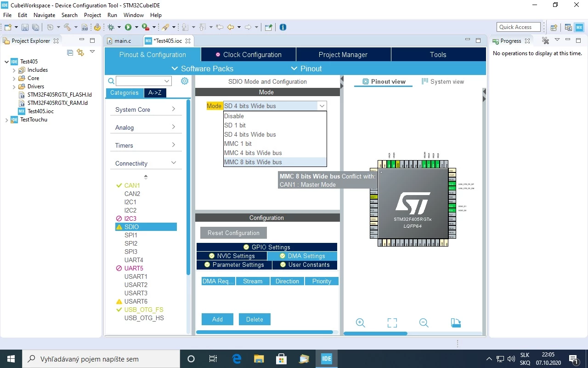Image resolution: width=588 pixels, height=368 pixels.
Task: Expand the Includes folder in Project Explorer
Action: pyautogui.click(x=14, y=70)
